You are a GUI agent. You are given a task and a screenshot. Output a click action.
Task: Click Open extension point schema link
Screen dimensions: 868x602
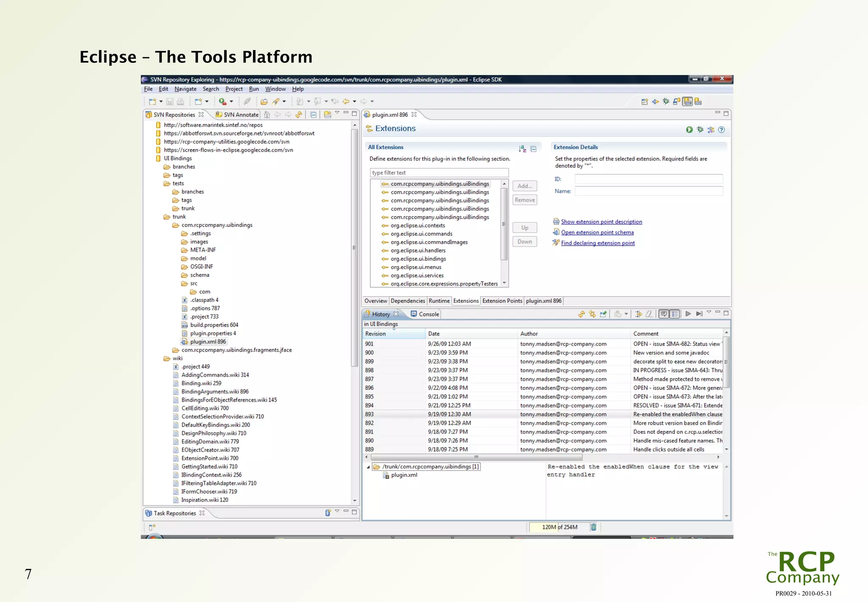tap(597, 232)
